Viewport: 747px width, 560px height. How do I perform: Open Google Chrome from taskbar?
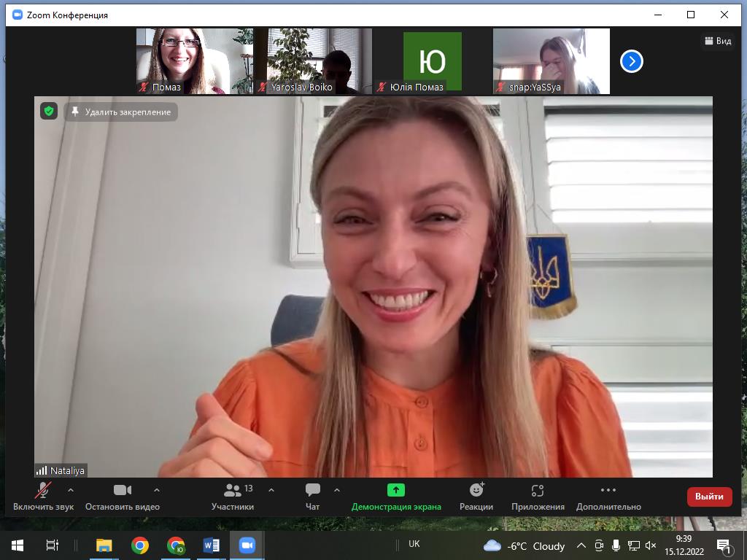pyautogui.click(x=139, y=545)
